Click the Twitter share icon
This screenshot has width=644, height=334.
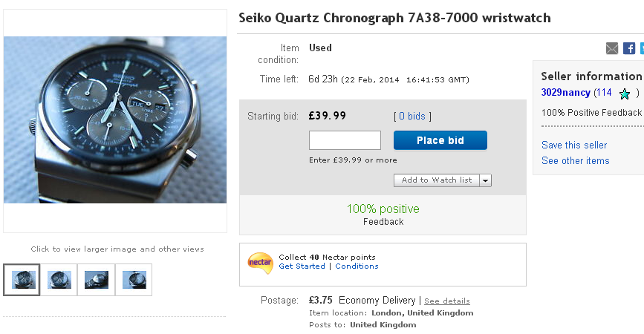pos(642,48)
